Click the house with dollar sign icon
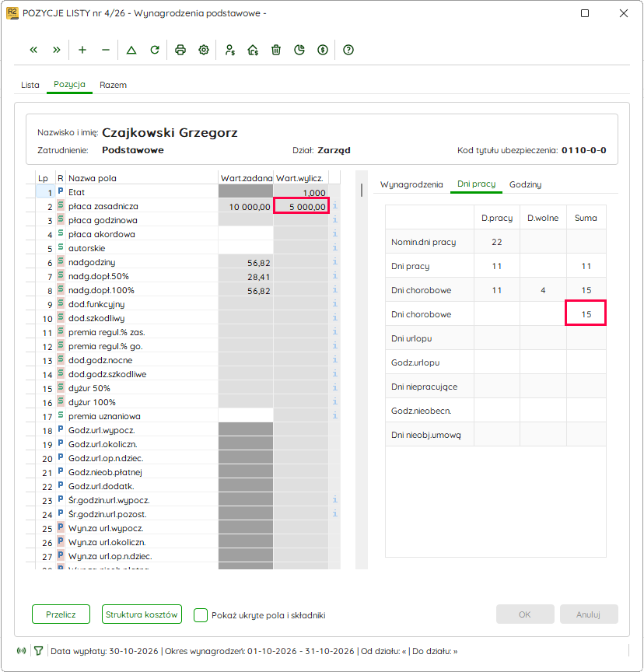Viewport: 644px width, 672px height. tap(253, 50)
